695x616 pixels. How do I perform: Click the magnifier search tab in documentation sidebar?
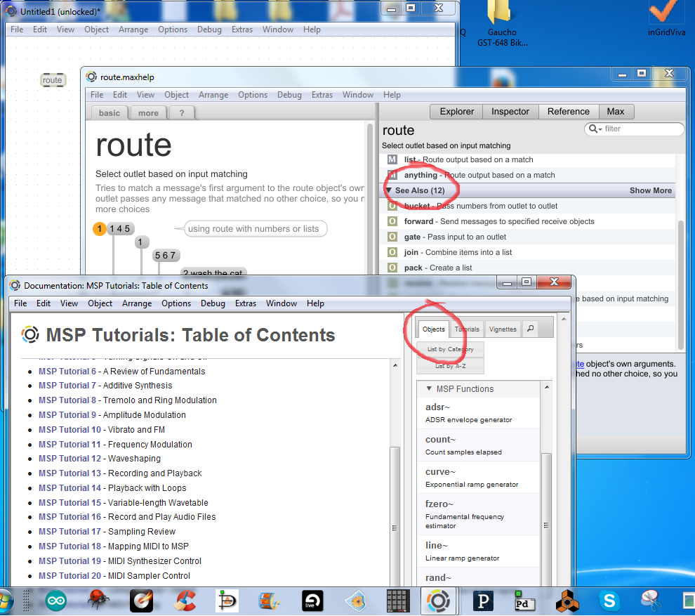(531, 329)
